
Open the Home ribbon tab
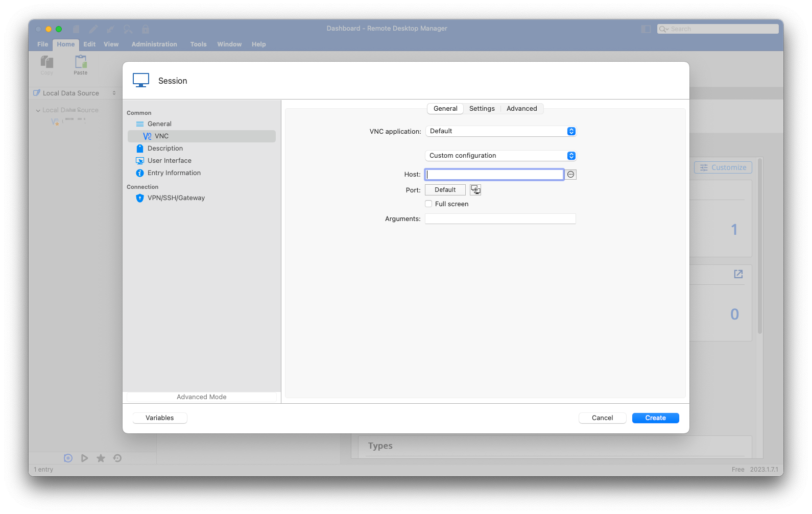point(66,44)
